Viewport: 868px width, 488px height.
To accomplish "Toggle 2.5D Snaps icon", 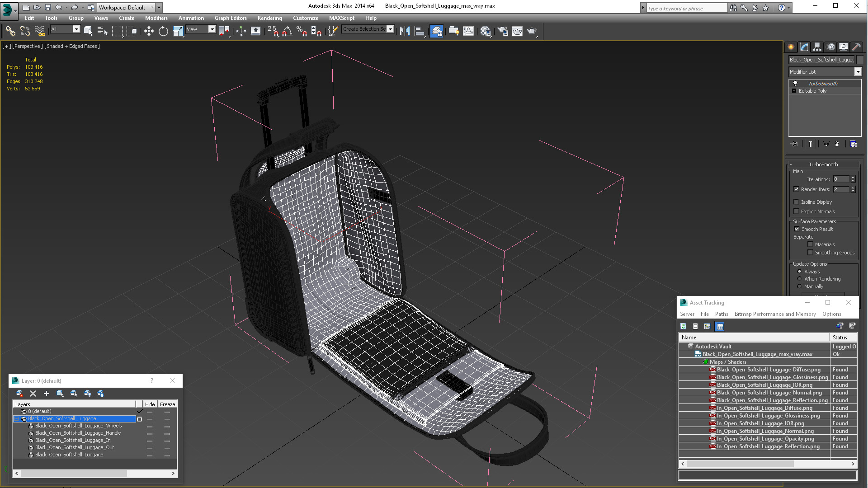I will point(273,31).
